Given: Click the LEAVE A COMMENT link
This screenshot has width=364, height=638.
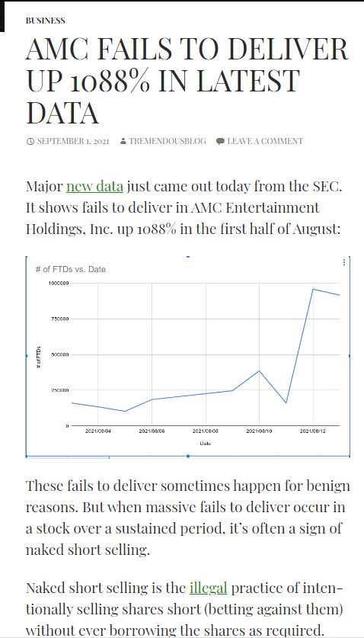Looking at the screenshot, I should click(x=265, y=141).
